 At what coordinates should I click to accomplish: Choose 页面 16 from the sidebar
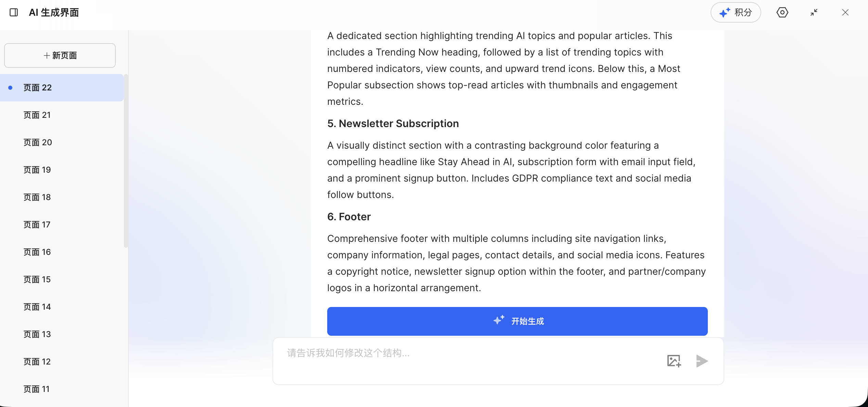(62, 252)
